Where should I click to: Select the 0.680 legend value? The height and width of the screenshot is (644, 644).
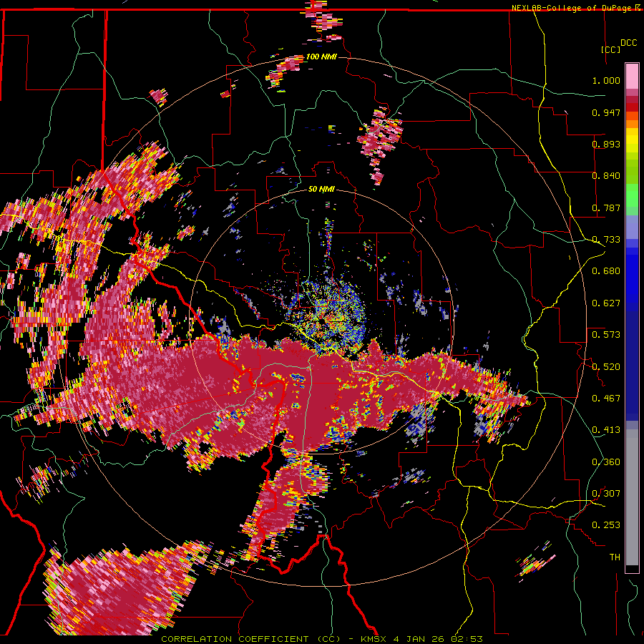click(606, 271)
